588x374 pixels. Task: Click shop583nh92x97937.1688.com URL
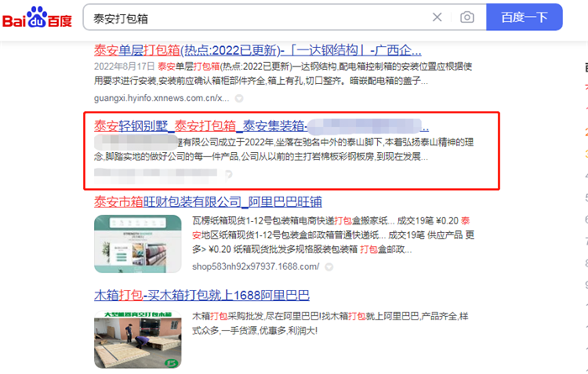[255, 266]
